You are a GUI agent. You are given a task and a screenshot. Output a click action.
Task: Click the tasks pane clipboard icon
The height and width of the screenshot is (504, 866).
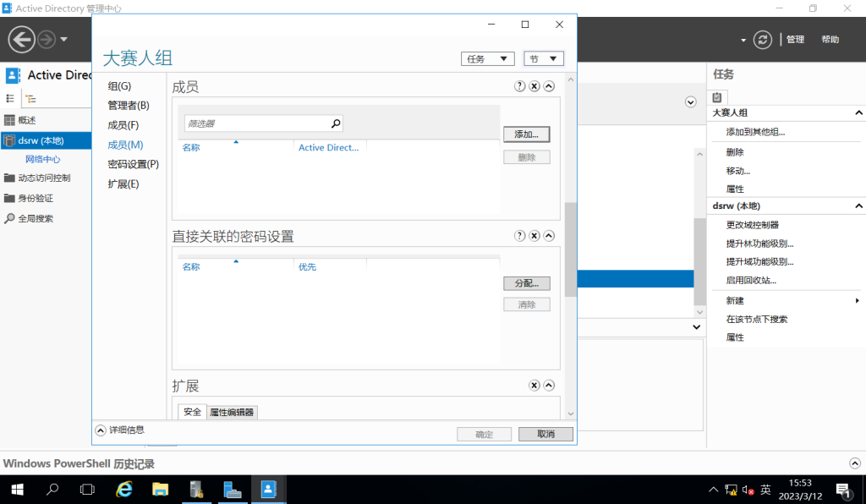point(717,98)
